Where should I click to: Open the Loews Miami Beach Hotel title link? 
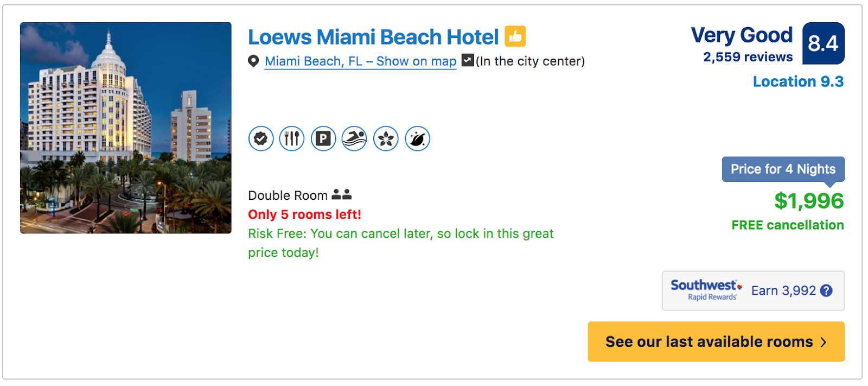tap(373, 37)
